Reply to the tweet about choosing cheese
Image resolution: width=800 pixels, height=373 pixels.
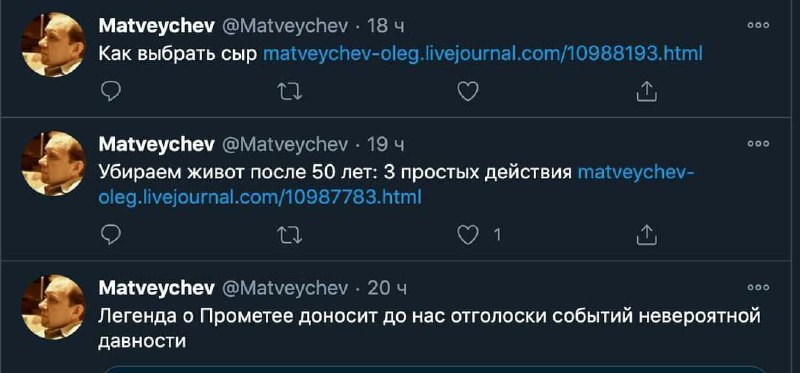(x=110, y=92)
